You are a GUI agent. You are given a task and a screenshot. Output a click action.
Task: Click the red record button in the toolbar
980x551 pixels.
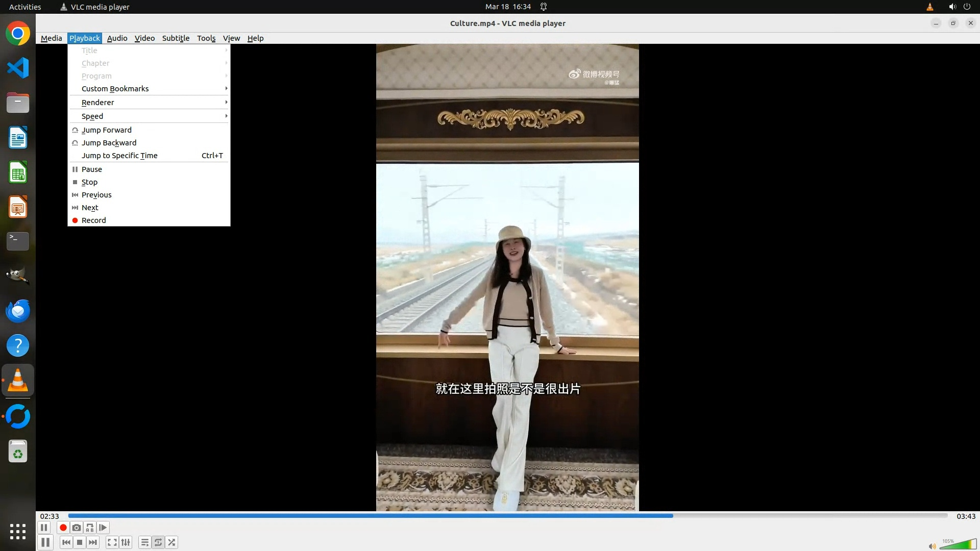click(x=63, y=528)
